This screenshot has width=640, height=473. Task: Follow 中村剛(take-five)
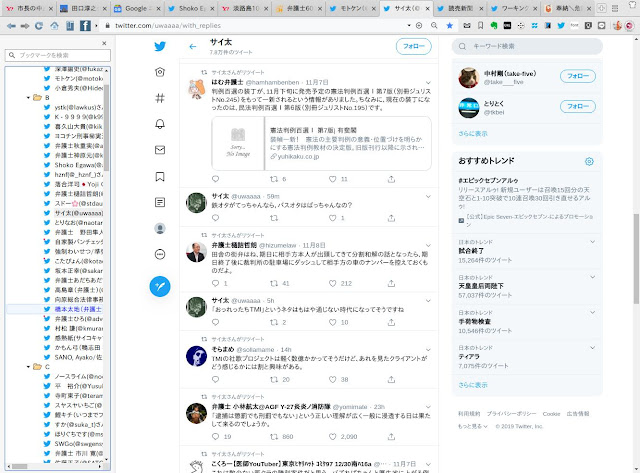coord(578,76)
